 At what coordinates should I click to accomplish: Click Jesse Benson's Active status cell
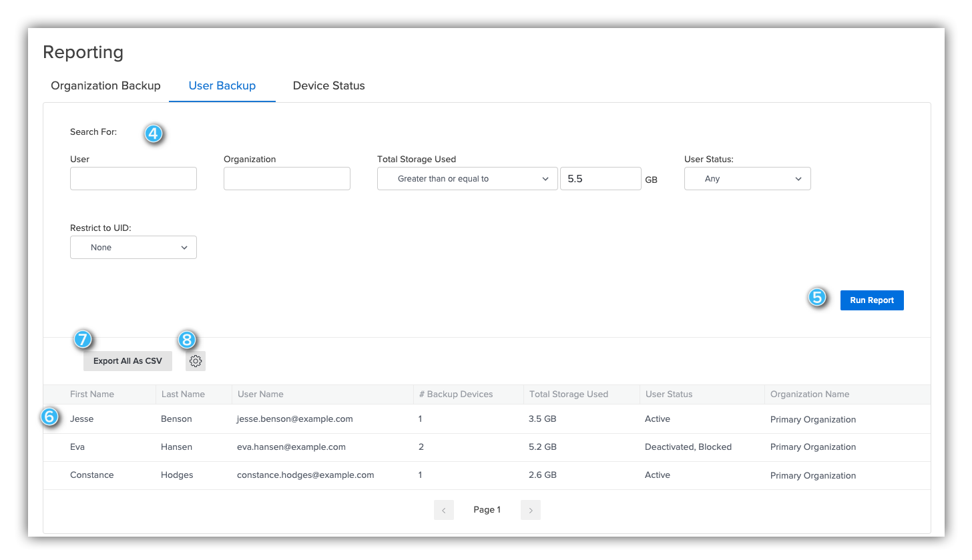[x=658, y=419]
